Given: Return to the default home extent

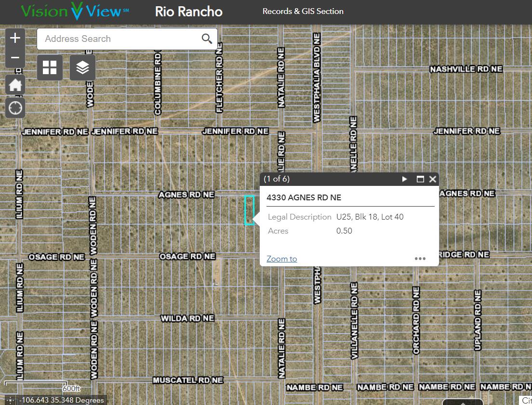Looking at the screenshot, I should [x=15, y=85].
